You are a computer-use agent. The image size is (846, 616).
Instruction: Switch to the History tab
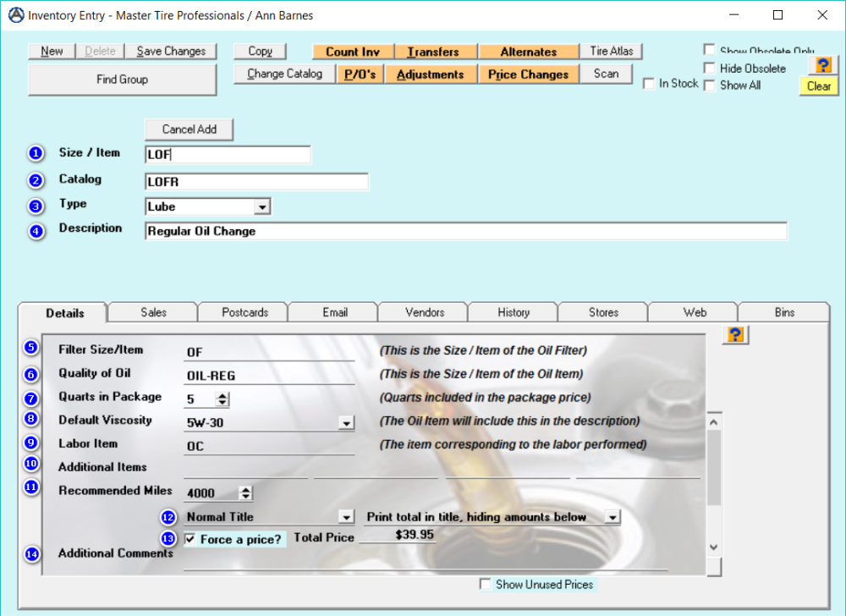point(513,311)
